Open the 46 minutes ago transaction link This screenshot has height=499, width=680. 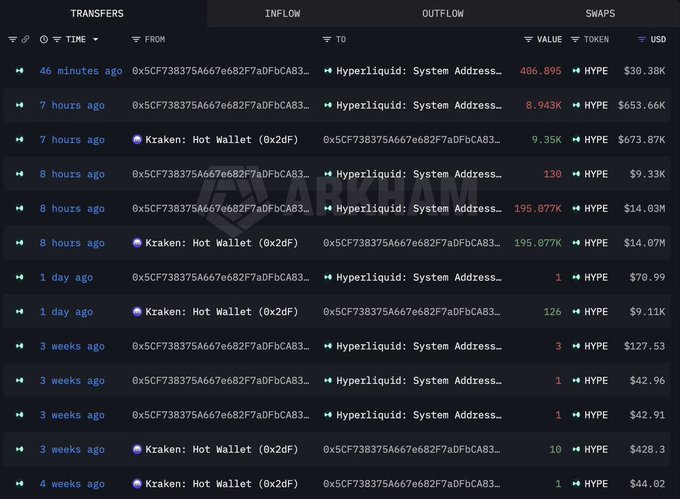click(81, 71)
